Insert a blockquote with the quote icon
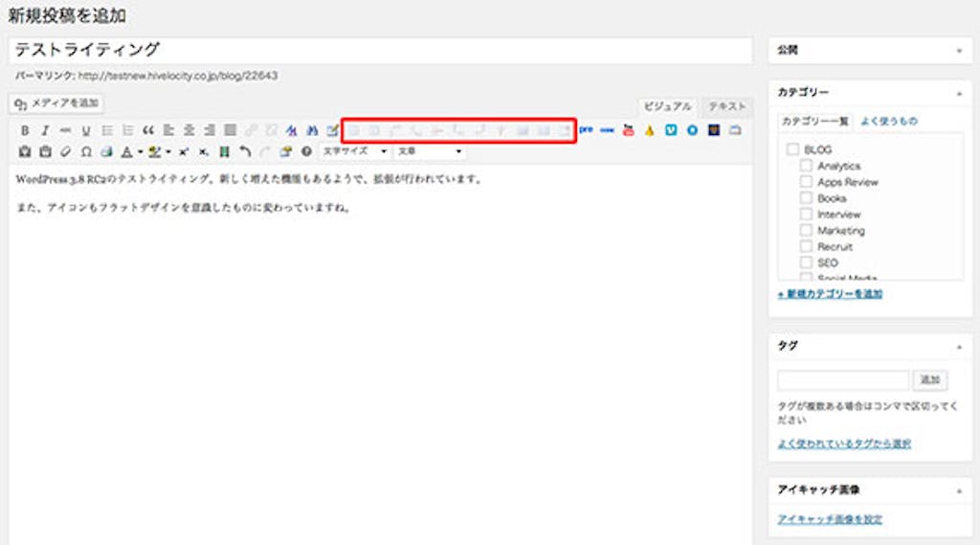 point(148,130)
